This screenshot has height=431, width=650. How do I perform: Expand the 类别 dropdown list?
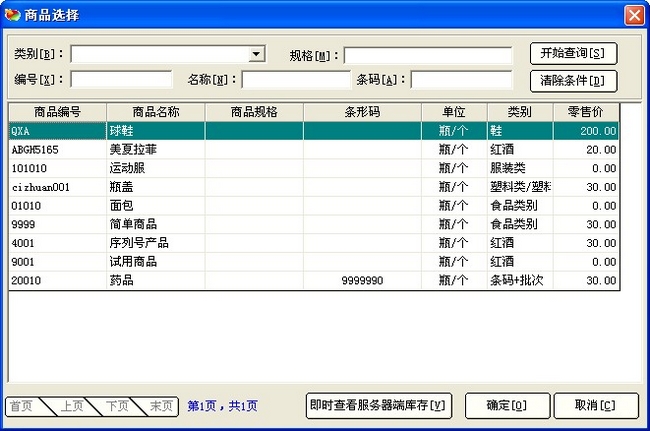tap(257, 54)
